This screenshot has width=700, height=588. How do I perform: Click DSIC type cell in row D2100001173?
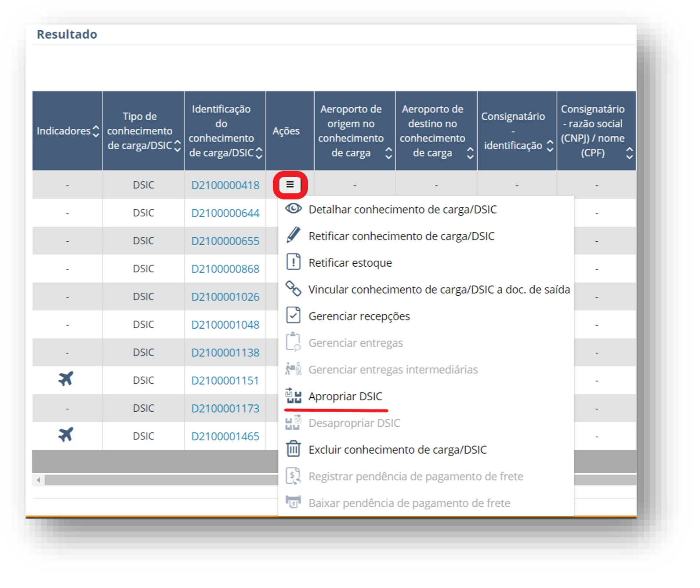tap(144, 408)
